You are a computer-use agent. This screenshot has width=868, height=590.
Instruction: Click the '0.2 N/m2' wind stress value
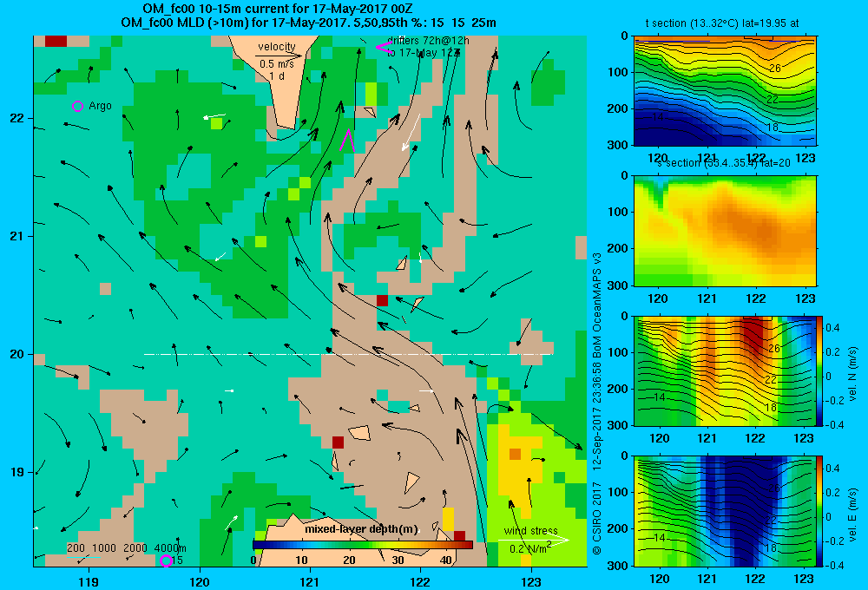click(530, 548)
